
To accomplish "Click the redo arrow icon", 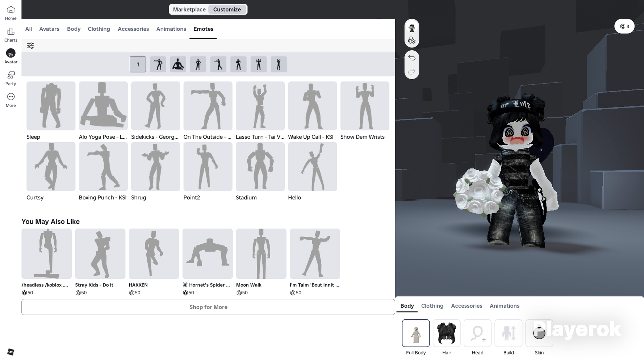I will (411, 72).
